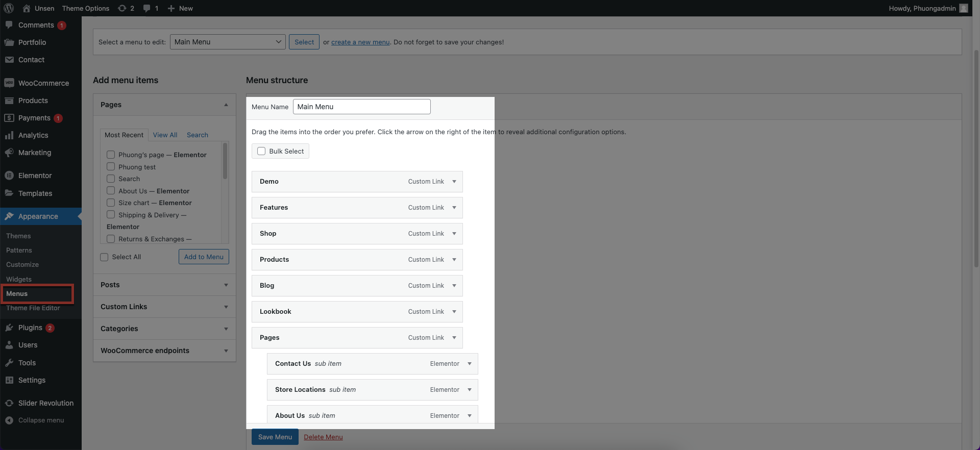This screenshot has height=450, width=980.
Task: Click the Portfolio folder icon
Action: coord(9,42)
